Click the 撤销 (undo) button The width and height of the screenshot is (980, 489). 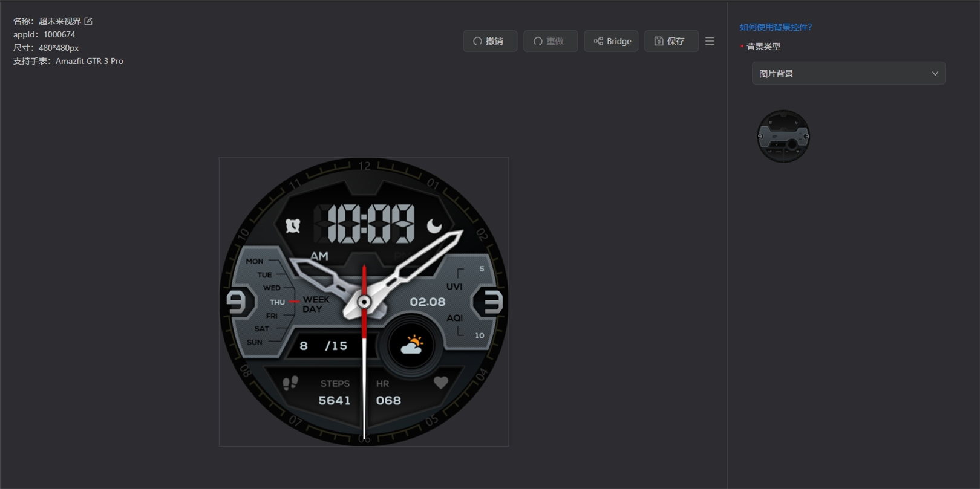[489, 41]
